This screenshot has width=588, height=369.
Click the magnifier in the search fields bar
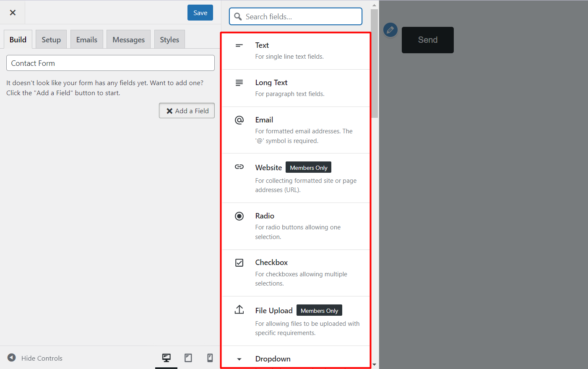[x=238, y=16]
